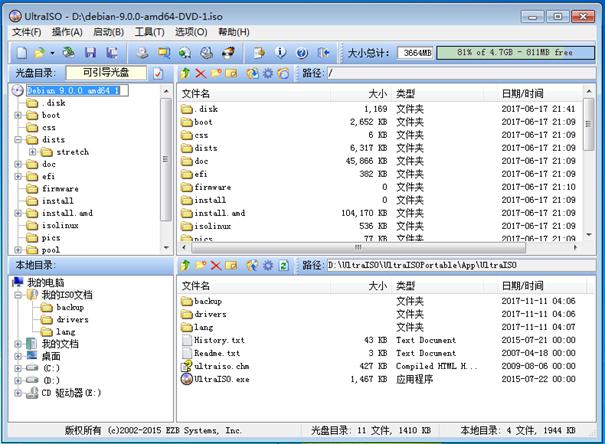Click the ISO information (i) icon
The width and height of the screenshot is (605, 444).
tap(281, 52)
